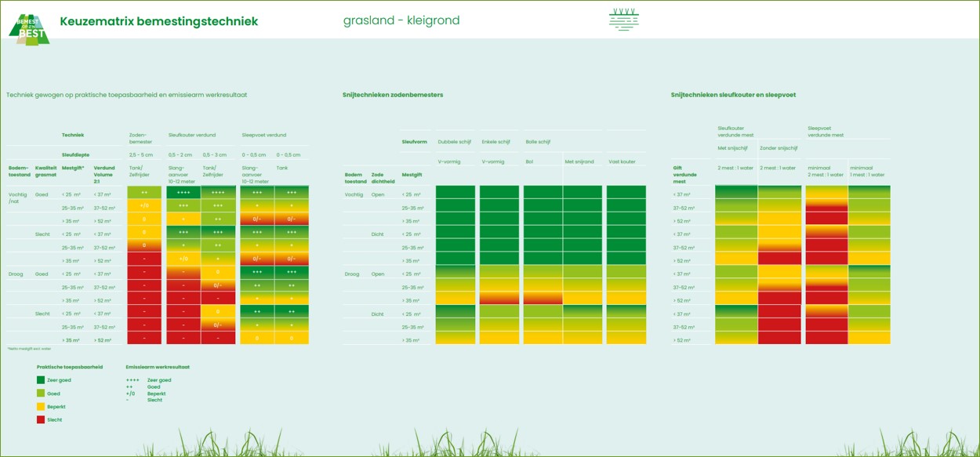Click the 'Vast kouter' column label
Viewport: 980px width, 457px height.
click(624, 161)
